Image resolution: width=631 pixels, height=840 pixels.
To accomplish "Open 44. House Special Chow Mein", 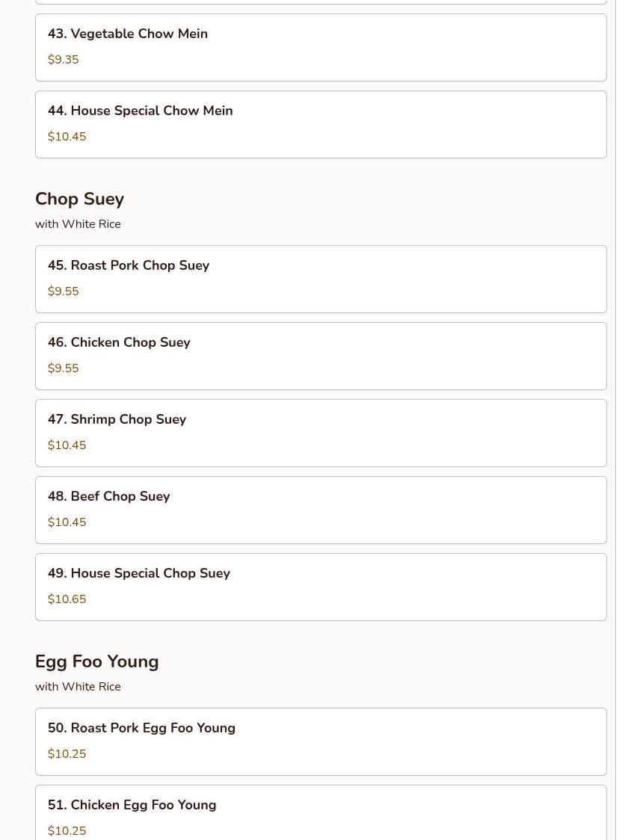I will [320, 124].
